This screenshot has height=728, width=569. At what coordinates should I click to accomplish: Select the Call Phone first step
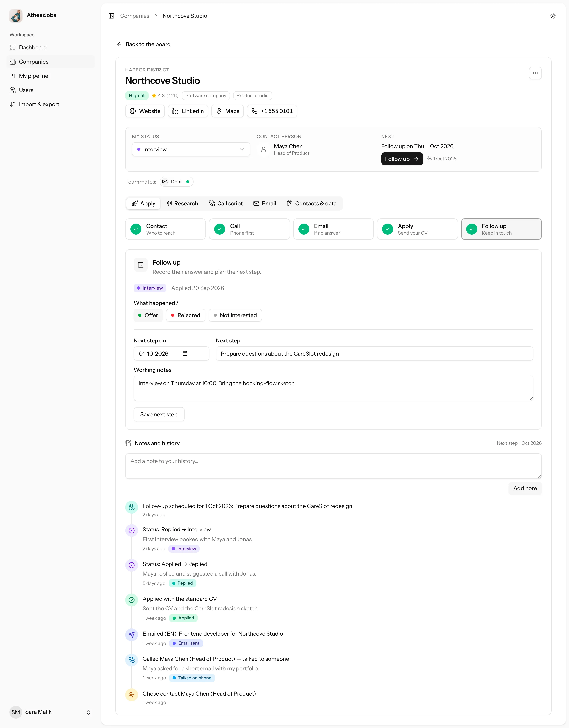(249, 229)
